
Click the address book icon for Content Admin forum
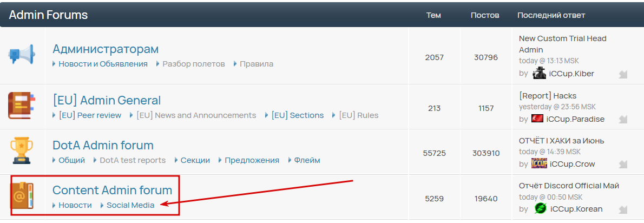pyautogui.click(x=22, y=195)
